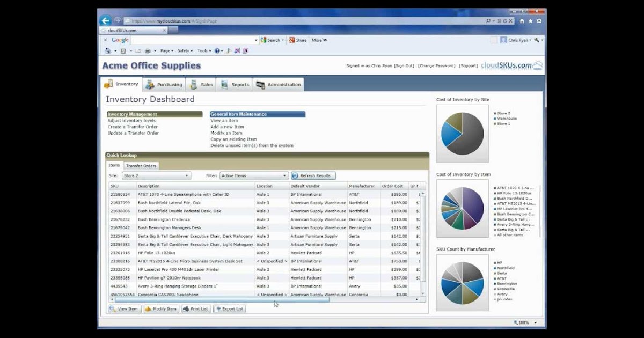Select the Items tab in Quick Lookup
Screen dimensions: 644x338
pyautogui.click(x=114, y=165)
